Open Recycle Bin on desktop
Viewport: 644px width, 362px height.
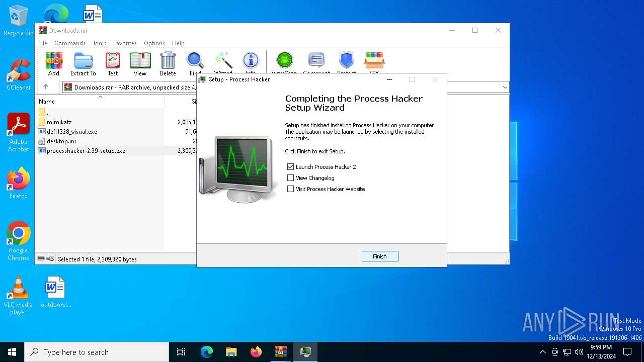click(x=19, y=21)
